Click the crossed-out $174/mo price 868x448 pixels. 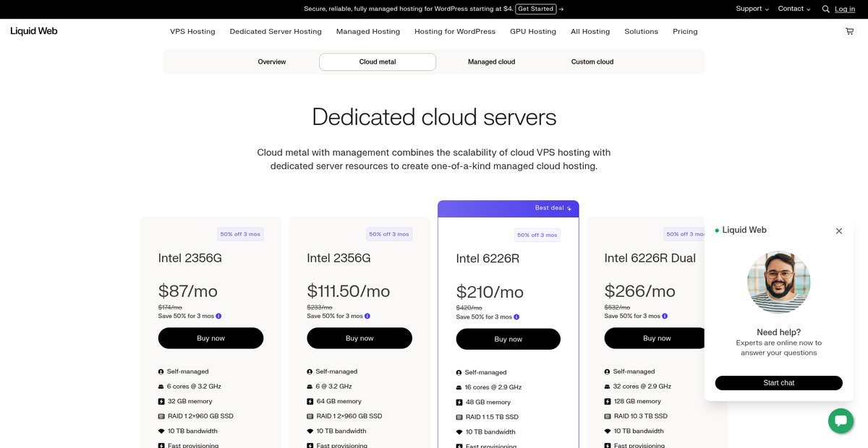170,307
